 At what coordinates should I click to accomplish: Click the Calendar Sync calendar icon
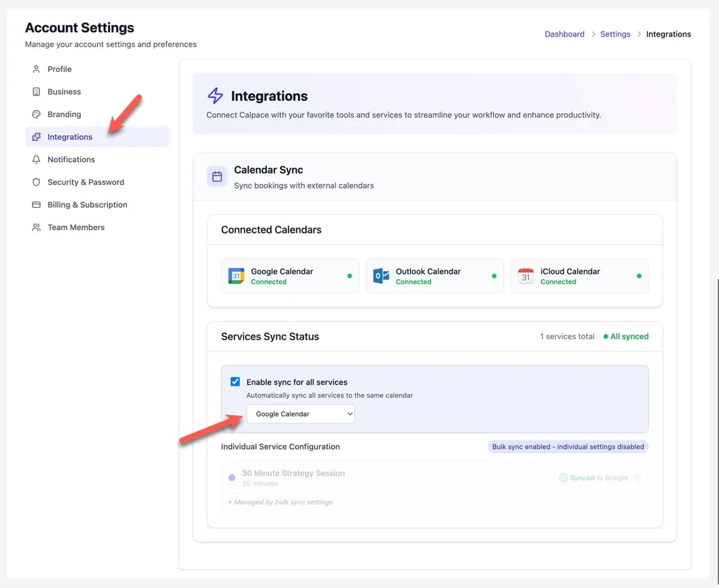[217, 177]
